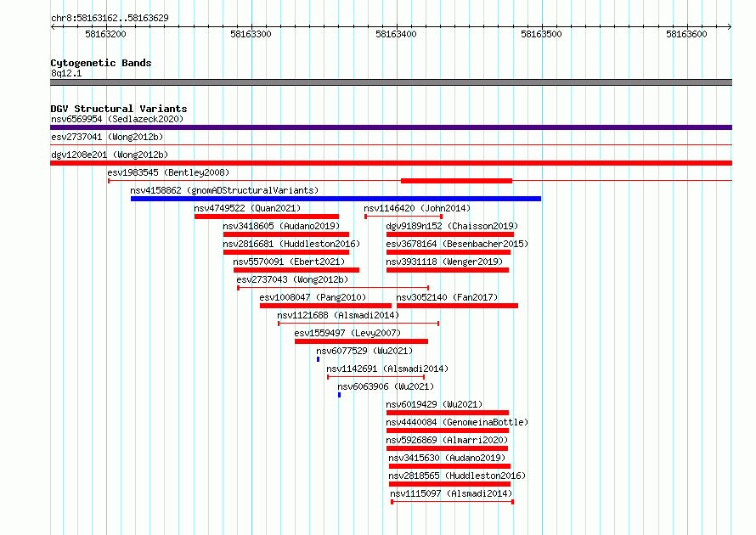Screen dimensions: 756x535
Task: Open nsv6019429 (Wu2021) label
Action: pos(434,404)
